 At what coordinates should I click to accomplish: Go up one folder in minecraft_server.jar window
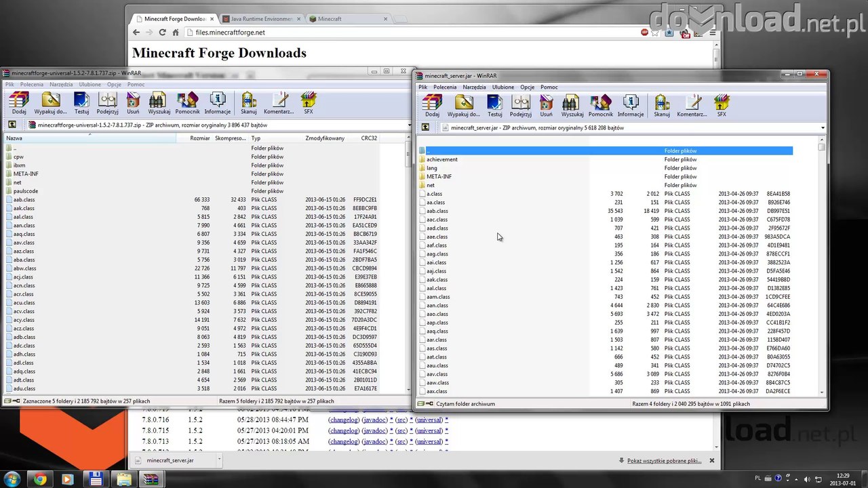tap(425, 127)
